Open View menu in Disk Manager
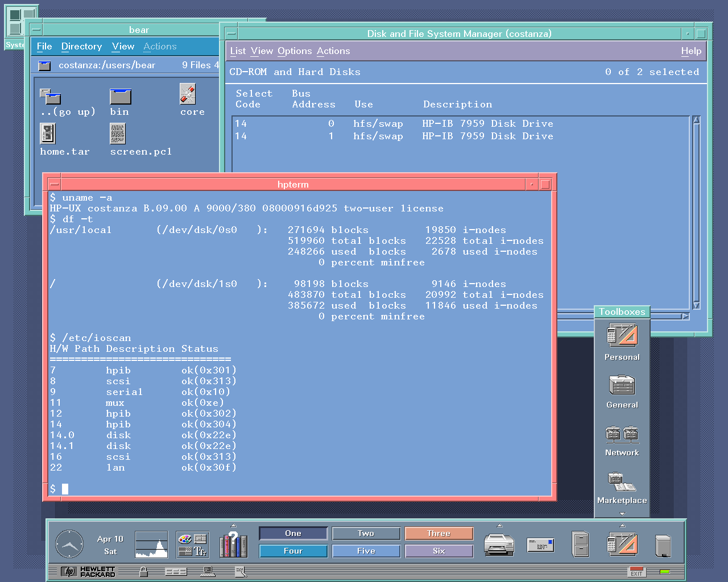The image size is (728, 582). tap(262, 51)
